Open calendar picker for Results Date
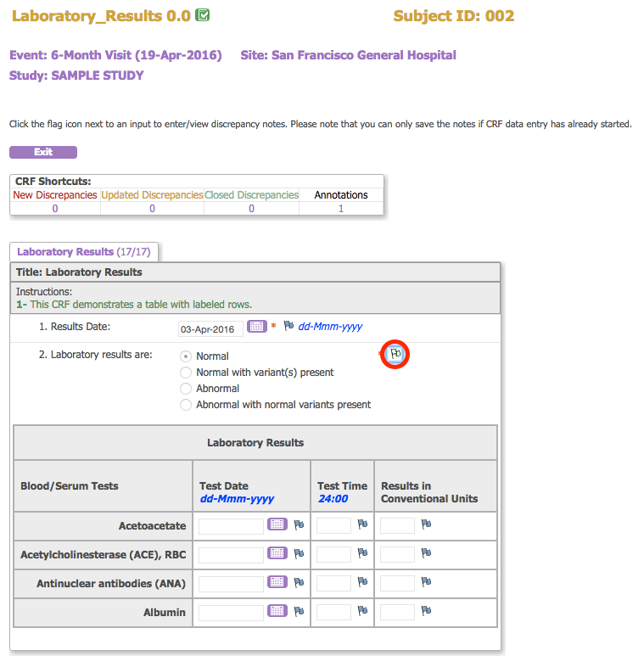The height and width of the screenshot is (656, 644). (x=256, y=327)
